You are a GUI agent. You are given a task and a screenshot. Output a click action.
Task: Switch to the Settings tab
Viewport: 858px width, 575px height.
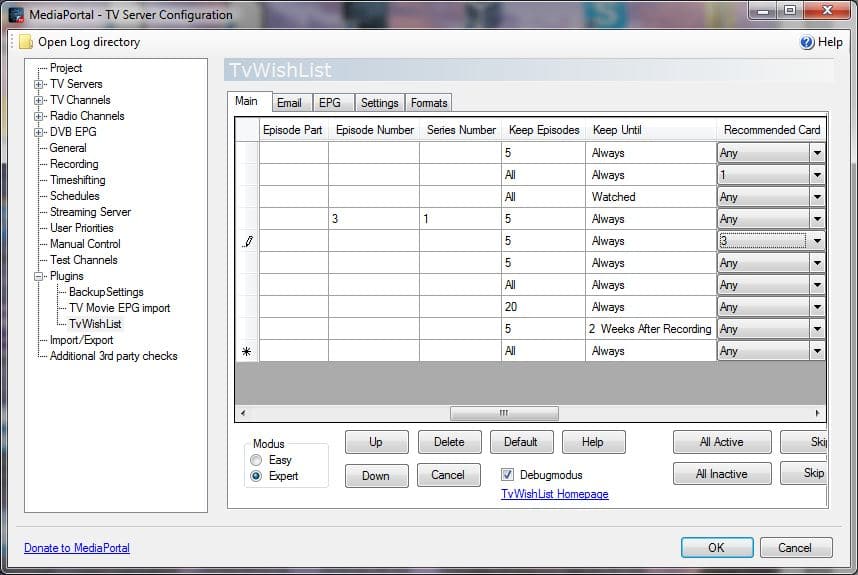379,103
